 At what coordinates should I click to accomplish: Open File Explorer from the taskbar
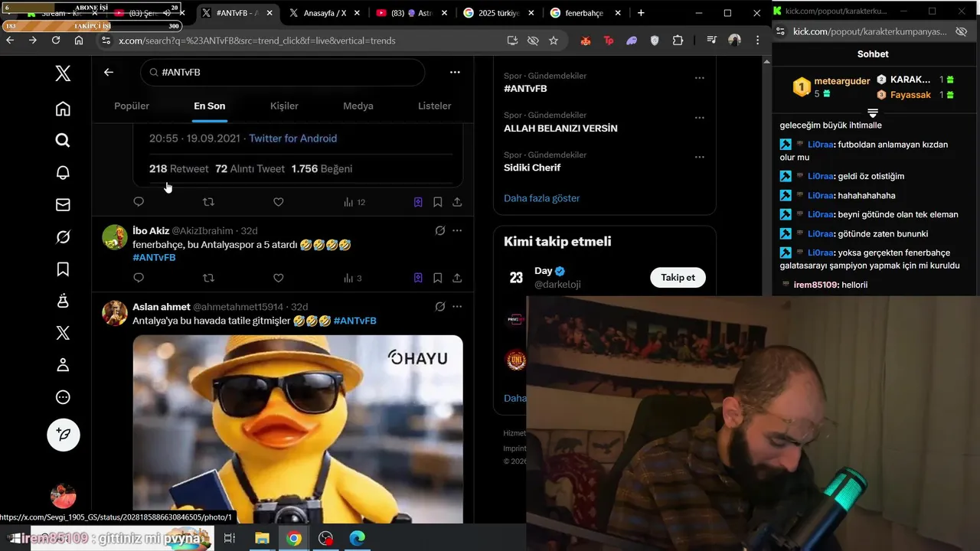pos(262,538)
